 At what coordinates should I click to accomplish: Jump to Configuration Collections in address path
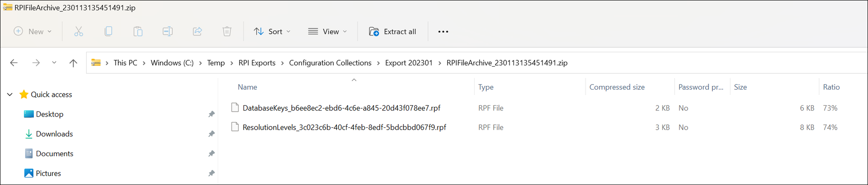pyautogui.click(x=330, y=63)
